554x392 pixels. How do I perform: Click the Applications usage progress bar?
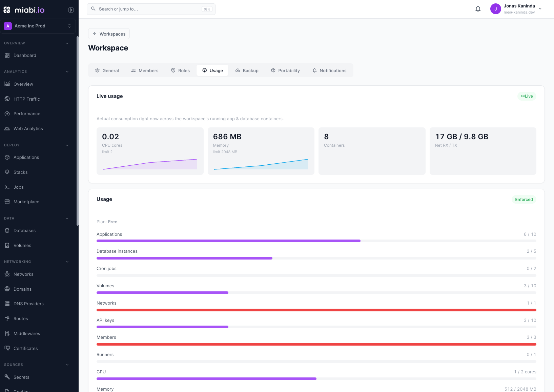tap(316, 241)
